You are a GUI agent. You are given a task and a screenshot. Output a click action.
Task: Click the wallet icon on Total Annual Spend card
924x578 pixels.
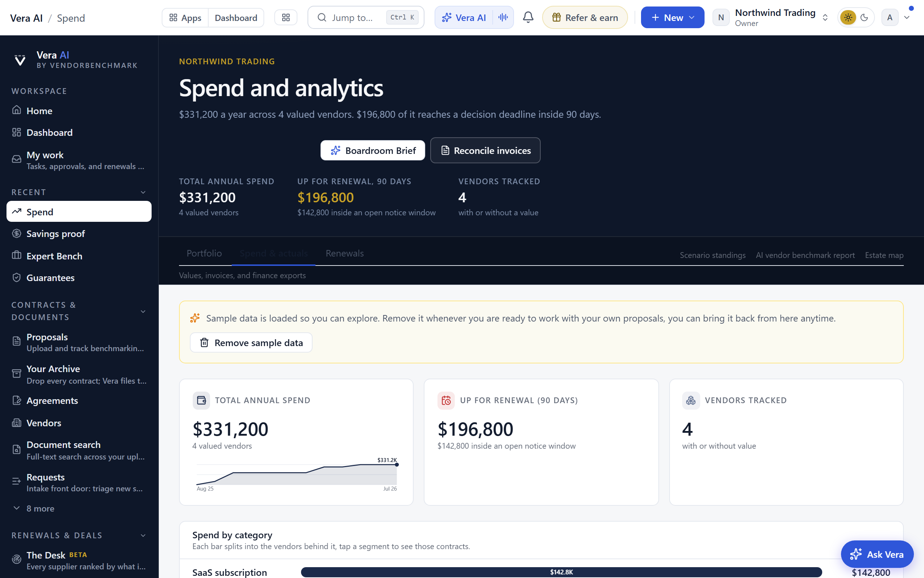[x=201, y=400]
